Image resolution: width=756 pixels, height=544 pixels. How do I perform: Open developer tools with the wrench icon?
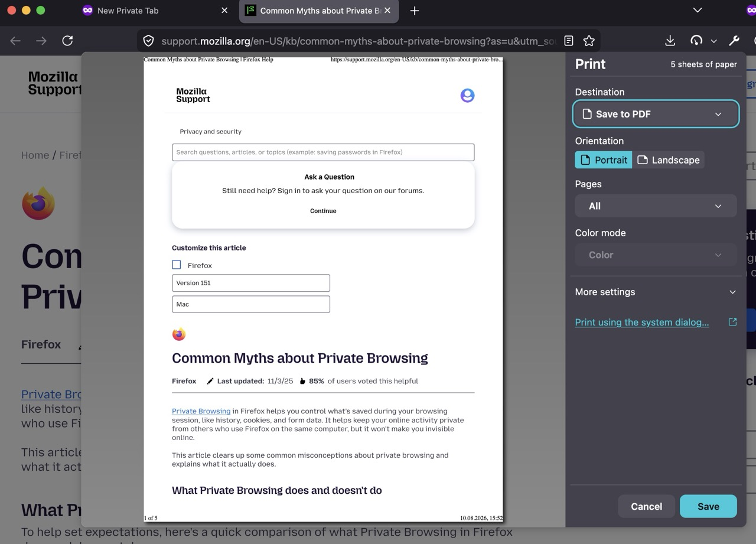pos(734,41)
